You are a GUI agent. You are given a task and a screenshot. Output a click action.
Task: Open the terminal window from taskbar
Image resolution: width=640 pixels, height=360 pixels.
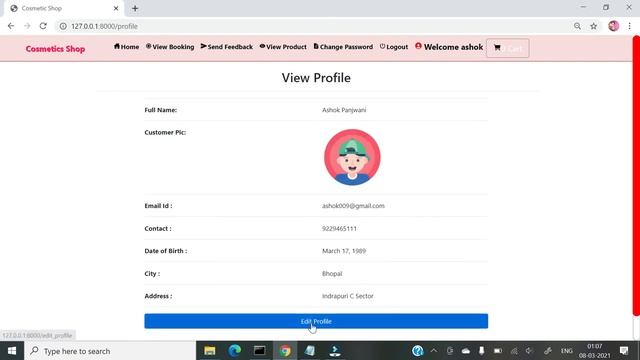coord(260,351)
